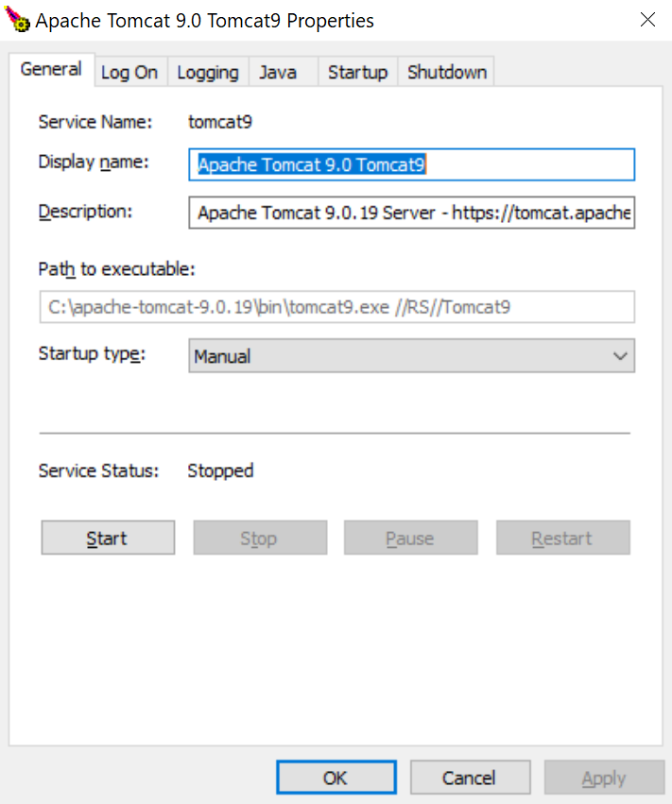Screen dimensions: 672x804
Task: Confirm with the OK button
Action: [336, 778]
